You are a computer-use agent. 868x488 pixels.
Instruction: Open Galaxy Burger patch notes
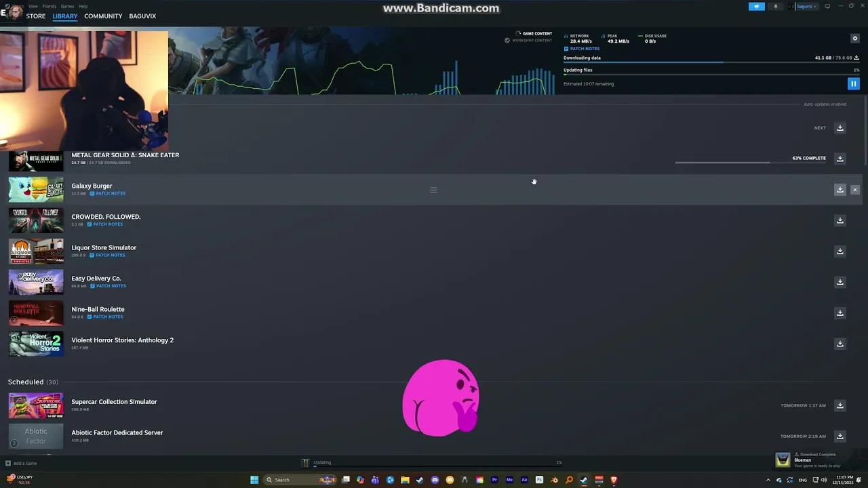108,194
